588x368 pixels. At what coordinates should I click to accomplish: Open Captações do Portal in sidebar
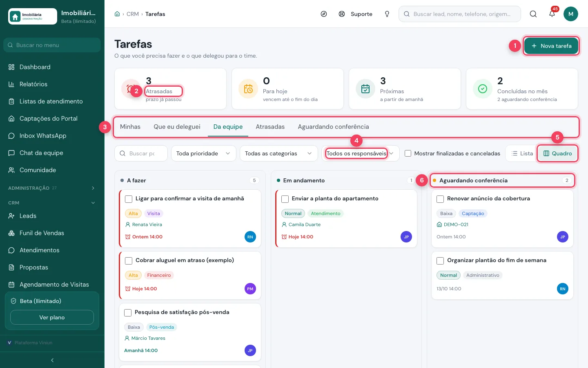[x=52, y=119]
